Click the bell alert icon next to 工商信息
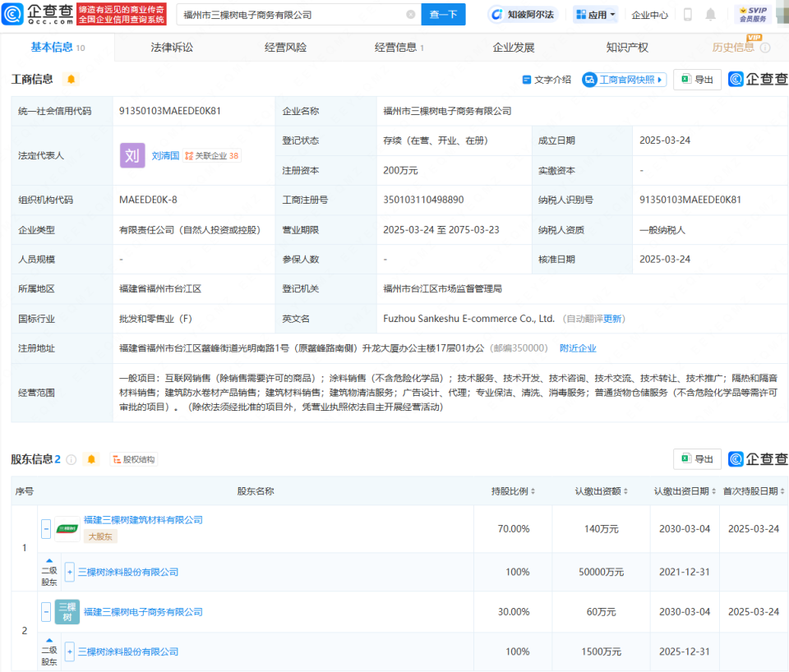 pos(70,79)
